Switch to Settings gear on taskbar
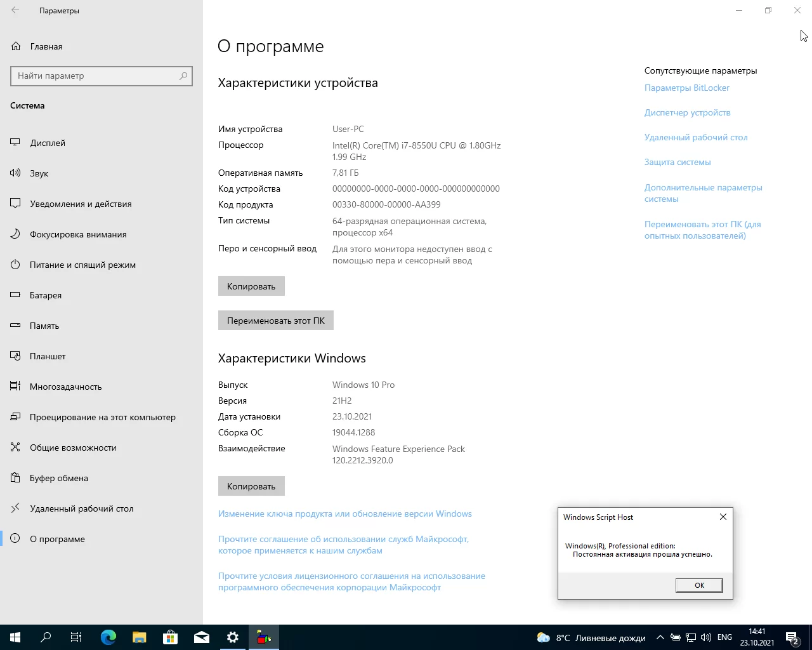Viewport: 812px width, 650px height. pyautogui.click(x=233, y=637)
